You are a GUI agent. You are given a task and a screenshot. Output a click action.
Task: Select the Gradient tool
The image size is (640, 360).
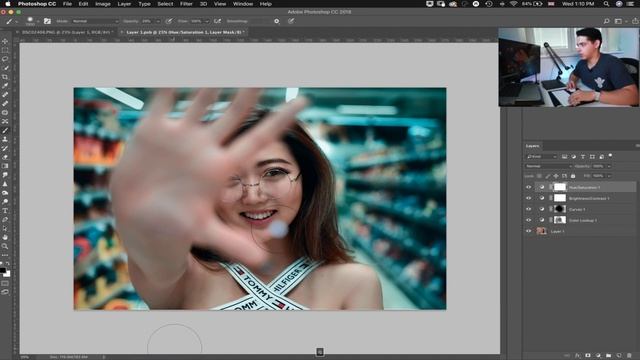pos(5,166)
